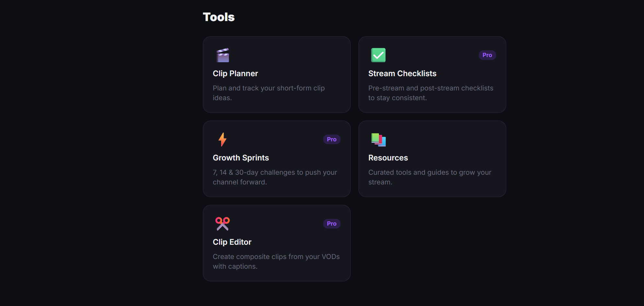644x306 pixels.
Task: Click 'Pre-stream and post-stream checklists' description
Action: pos(431,93)
